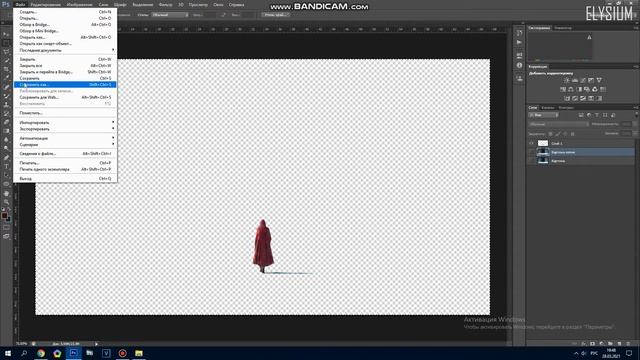Switch to the Навигатор tab
640x360 pixels.
[563, 28]
